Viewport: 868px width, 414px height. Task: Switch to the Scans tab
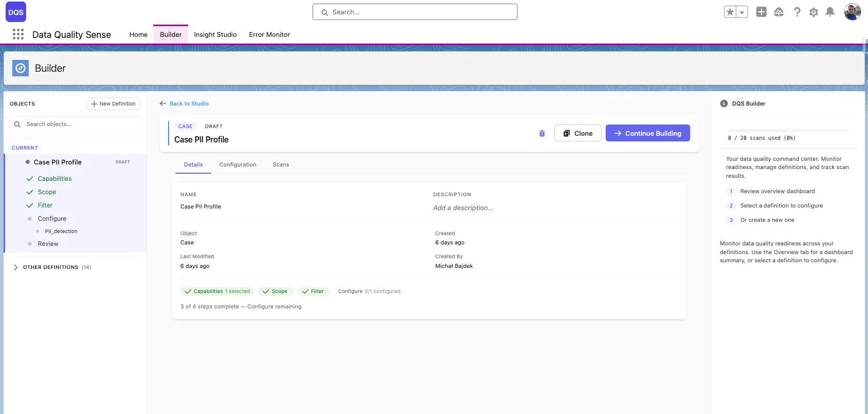[x=281, y=164]
